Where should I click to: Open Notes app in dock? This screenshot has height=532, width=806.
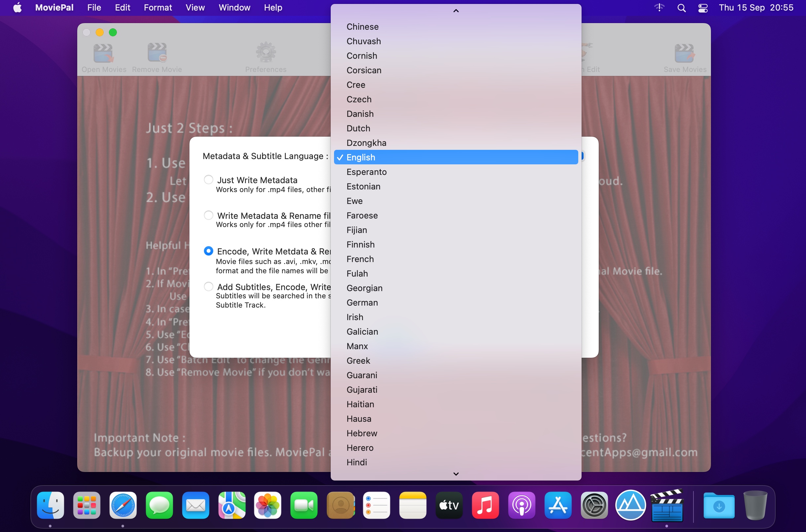[413, 505]
